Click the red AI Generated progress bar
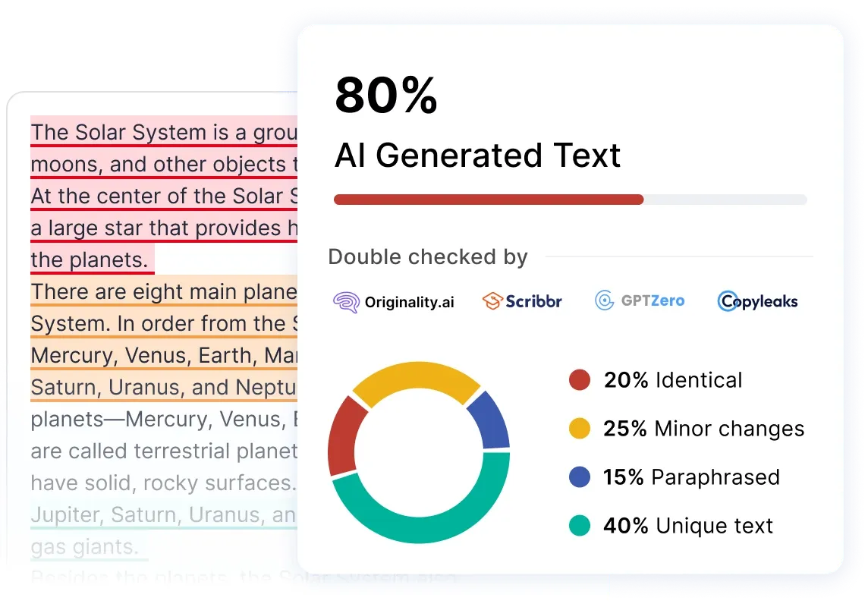This screenshot has height=607, width=868. click(489, 200)
